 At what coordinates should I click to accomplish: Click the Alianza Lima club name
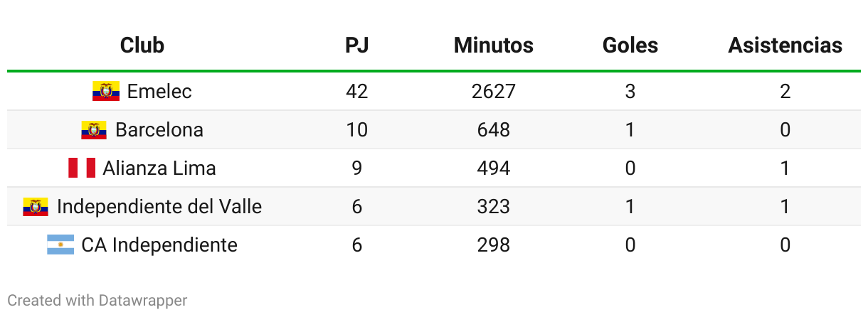[159, 168]
